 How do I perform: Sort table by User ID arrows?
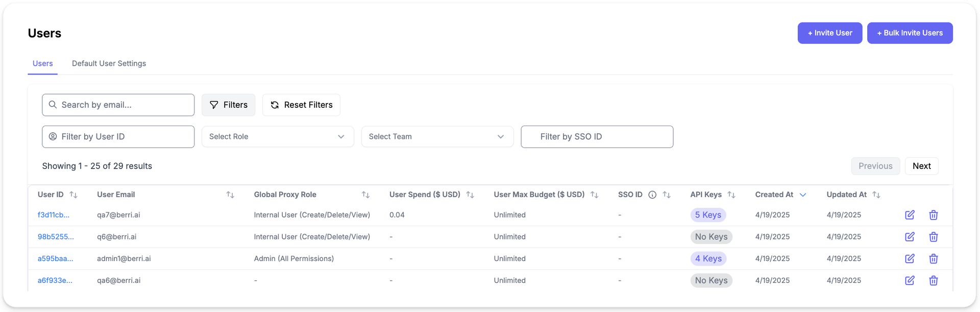pyautogui.click(x=73, y=195)
